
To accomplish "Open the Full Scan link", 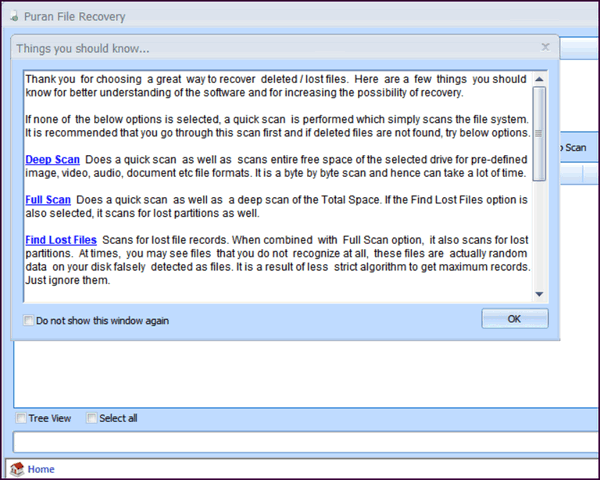I will pos(48,199).
